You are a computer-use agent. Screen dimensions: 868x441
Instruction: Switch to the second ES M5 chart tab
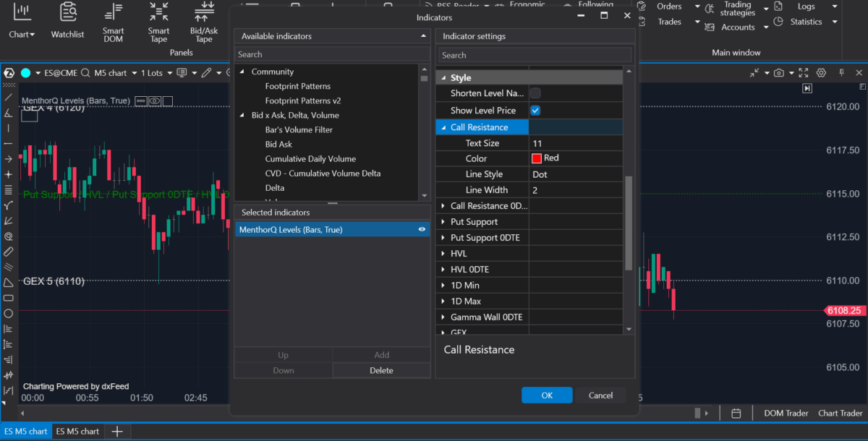(77, 432)
